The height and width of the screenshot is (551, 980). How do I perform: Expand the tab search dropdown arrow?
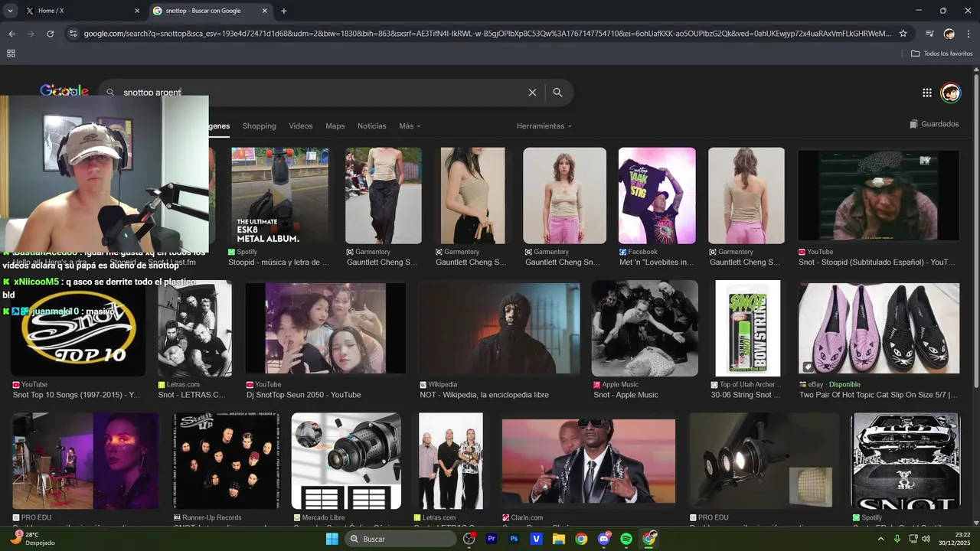click(10, 11)
